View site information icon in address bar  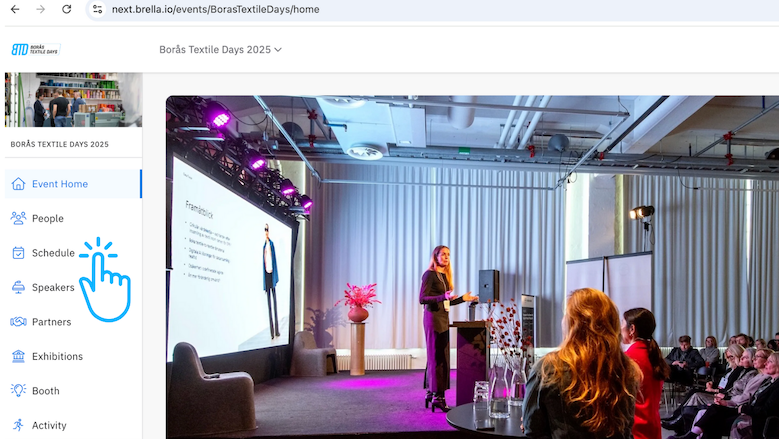[97, 9]
